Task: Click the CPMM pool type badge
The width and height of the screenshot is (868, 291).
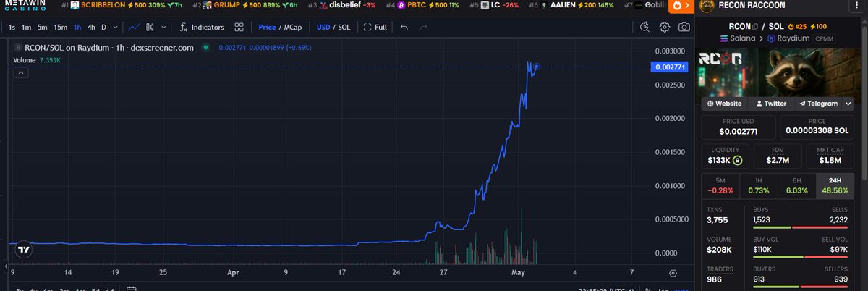Action: pos(823,38)
